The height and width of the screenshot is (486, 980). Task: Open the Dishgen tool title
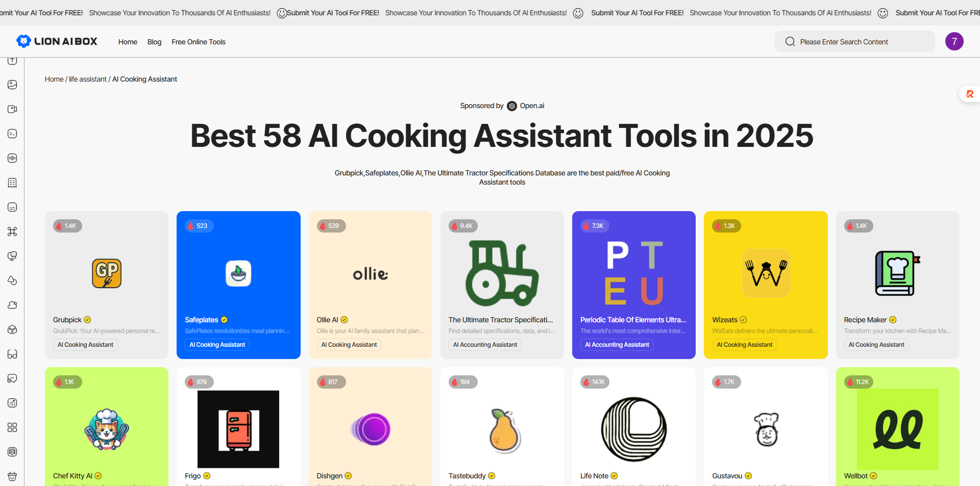pyautogui.click(x=329, y=476)
